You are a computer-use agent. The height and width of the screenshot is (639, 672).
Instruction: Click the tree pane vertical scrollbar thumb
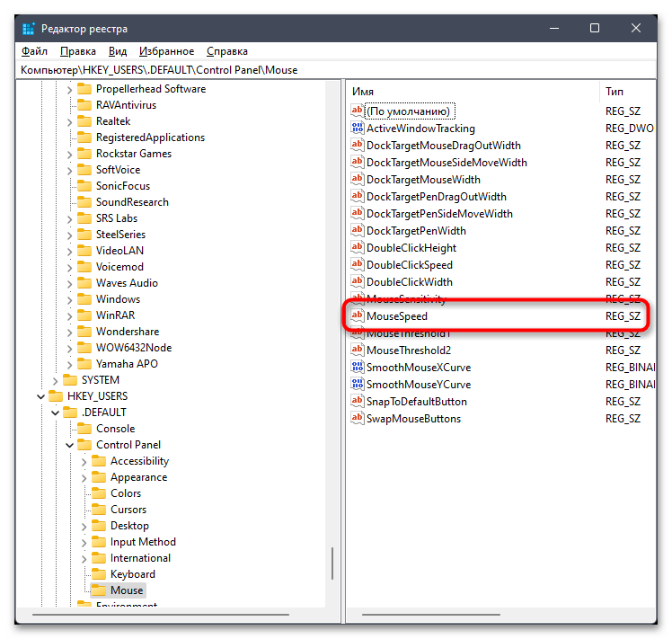tap(332, 564)
